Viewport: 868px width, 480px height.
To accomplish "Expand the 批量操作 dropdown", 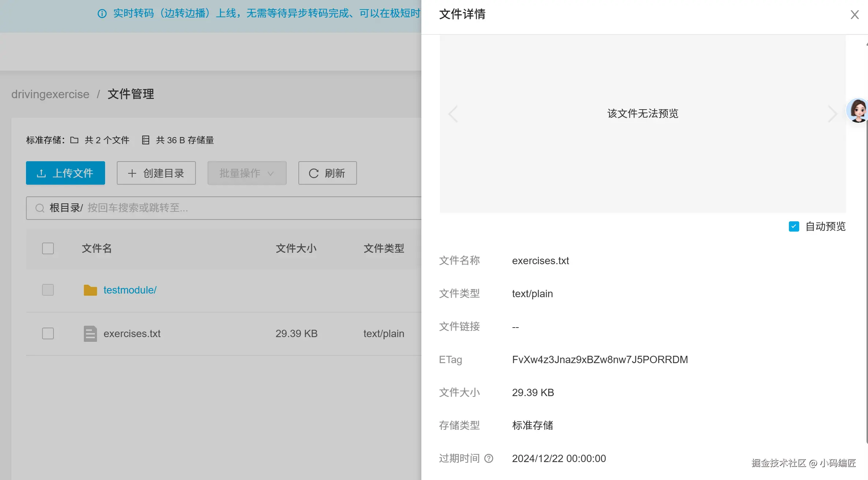I will click(x=247, y=173).
